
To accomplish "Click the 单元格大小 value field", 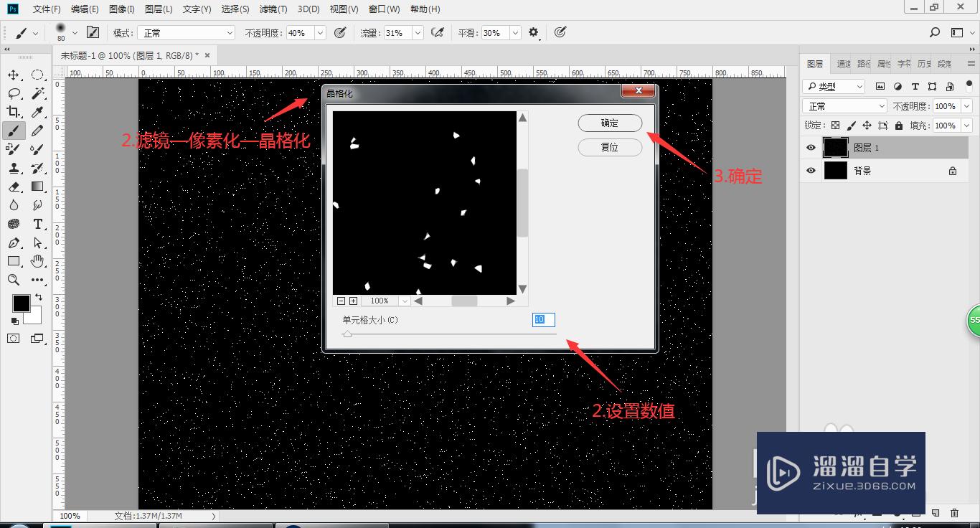I will pos(544,320).
